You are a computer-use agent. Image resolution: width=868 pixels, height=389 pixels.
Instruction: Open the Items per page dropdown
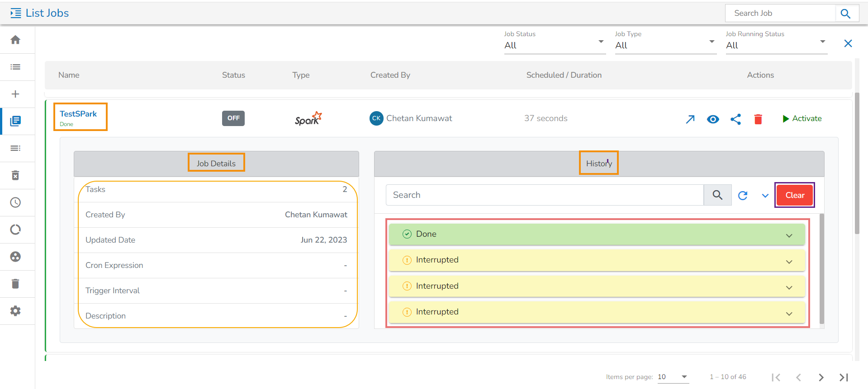pos(673,377)
